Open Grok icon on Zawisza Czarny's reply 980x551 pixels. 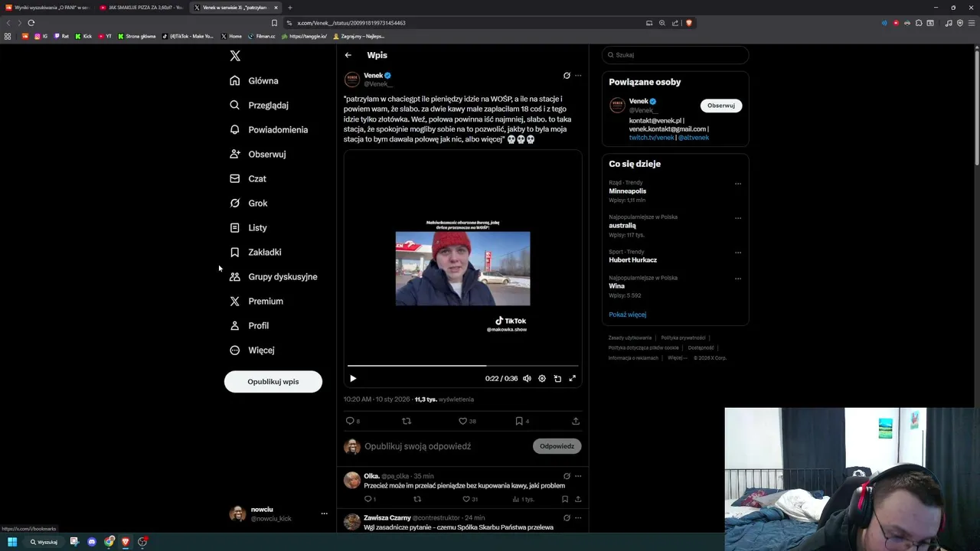567,518
